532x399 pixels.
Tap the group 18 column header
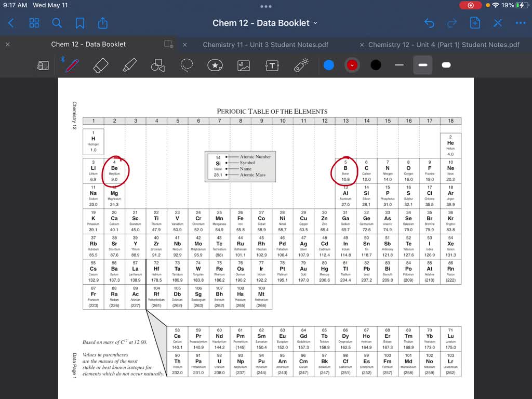coord(450,121)
